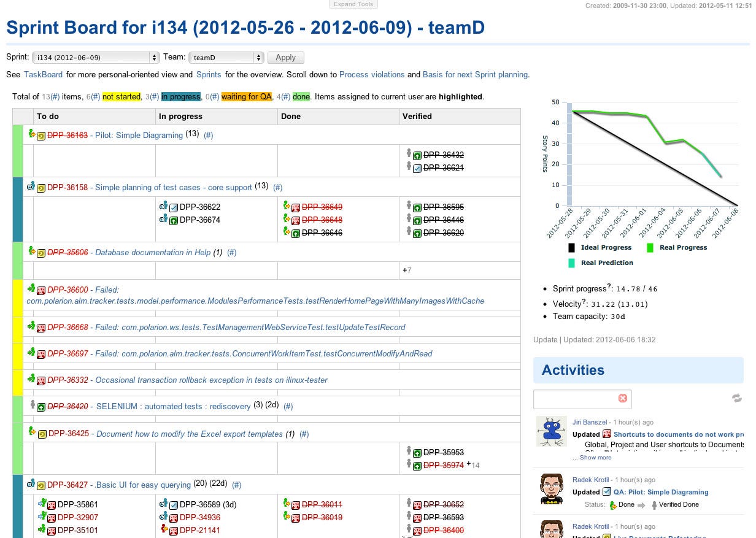Screen dimensions: 756x538
Task: Click Real Progress green legend swatch
Action: click(650, 248)
